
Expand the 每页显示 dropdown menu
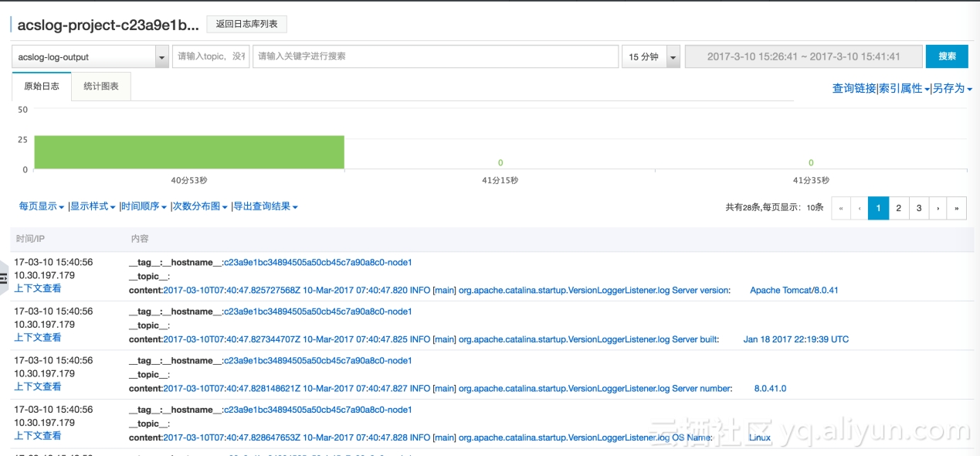pyautogui.click(x=42, y=206)
